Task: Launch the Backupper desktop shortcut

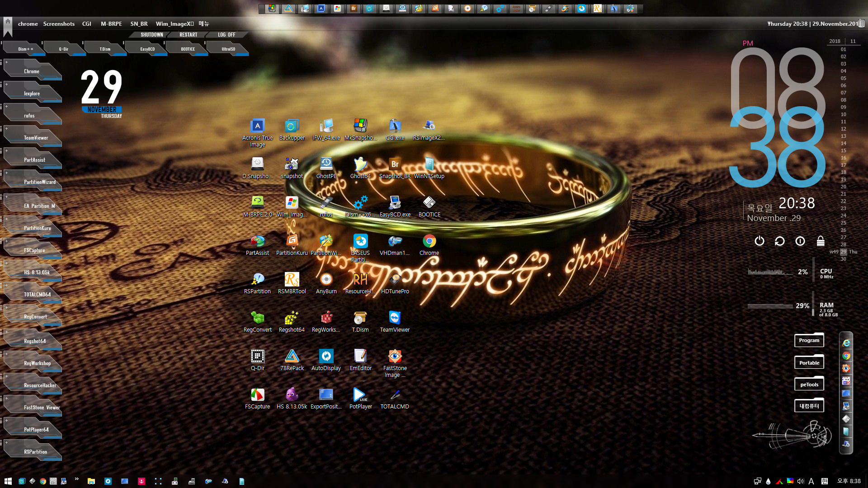Action: (292, 130)
